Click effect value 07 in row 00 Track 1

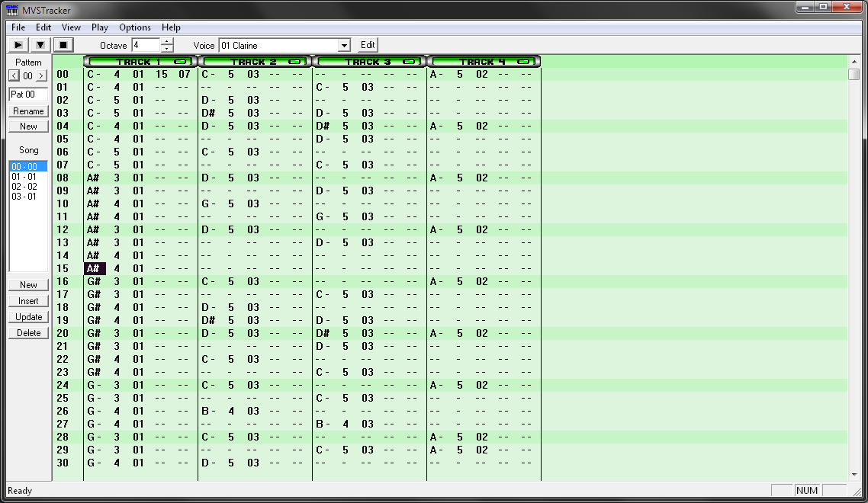(185, 74)
